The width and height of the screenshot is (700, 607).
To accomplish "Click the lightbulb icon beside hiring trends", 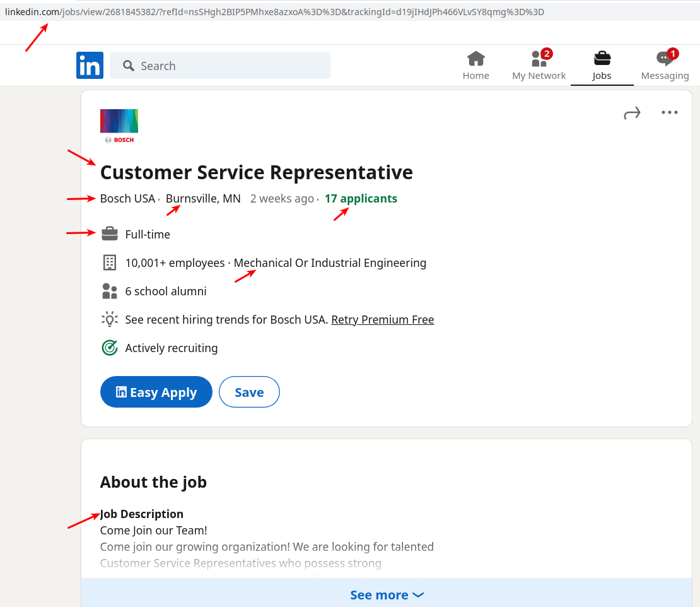I will pos(110,319).
